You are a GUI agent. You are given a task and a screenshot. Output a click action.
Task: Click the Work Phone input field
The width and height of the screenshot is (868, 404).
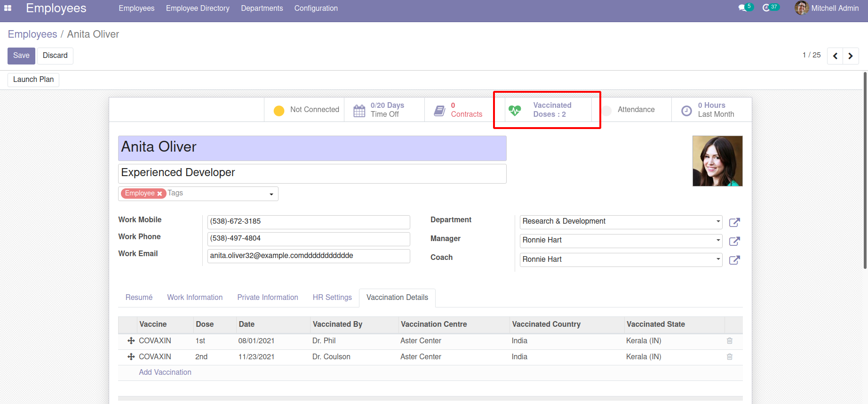click(x=309, y=239)
